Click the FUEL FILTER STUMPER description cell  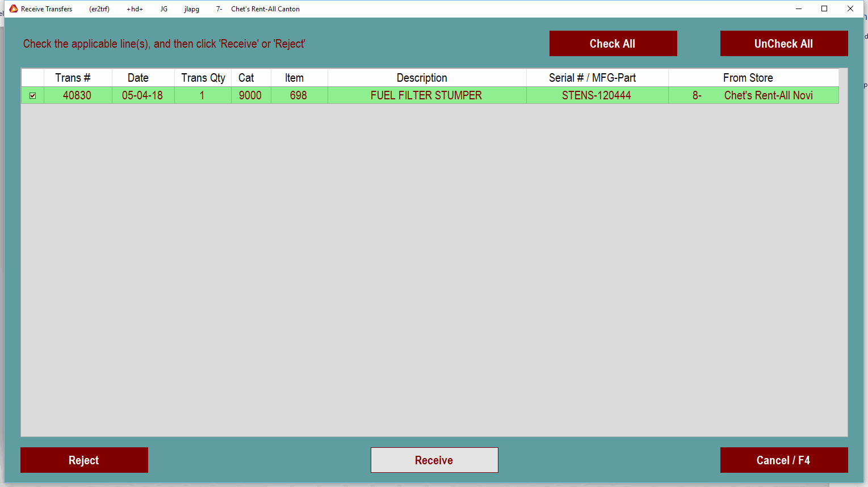(x=427, y=95)
